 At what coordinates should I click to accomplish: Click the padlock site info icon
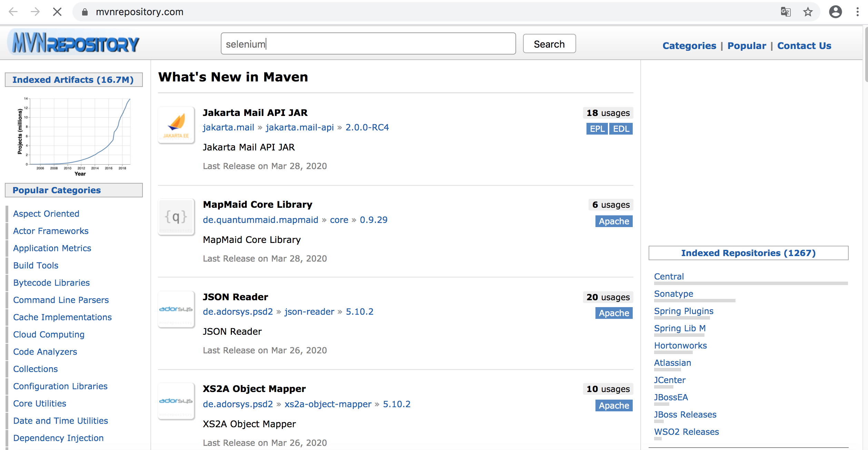click(x=85, y=12)
